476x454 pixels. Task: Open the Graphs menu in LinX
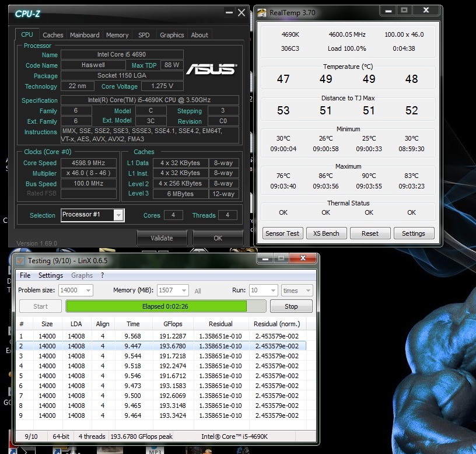82,275
